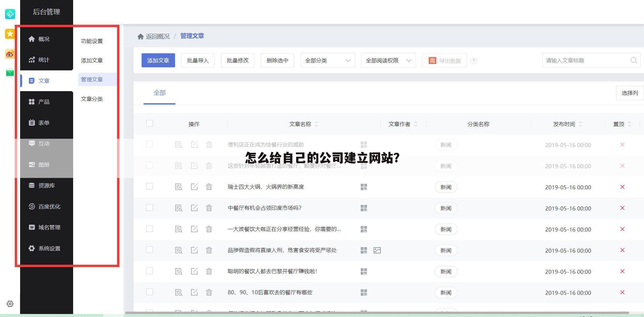Toggle pin-to-top X for 80、90、10后 row
Viewport: 644px width, 317px height.
[622, 292]
